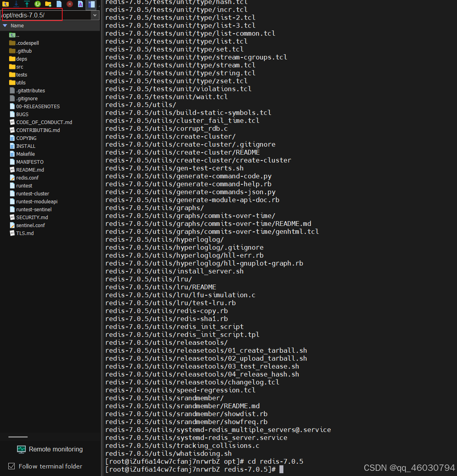Create a new folder via toolbar icon
Image resolution: width=457 pixels, height=476 pixels.
[48, 4]
